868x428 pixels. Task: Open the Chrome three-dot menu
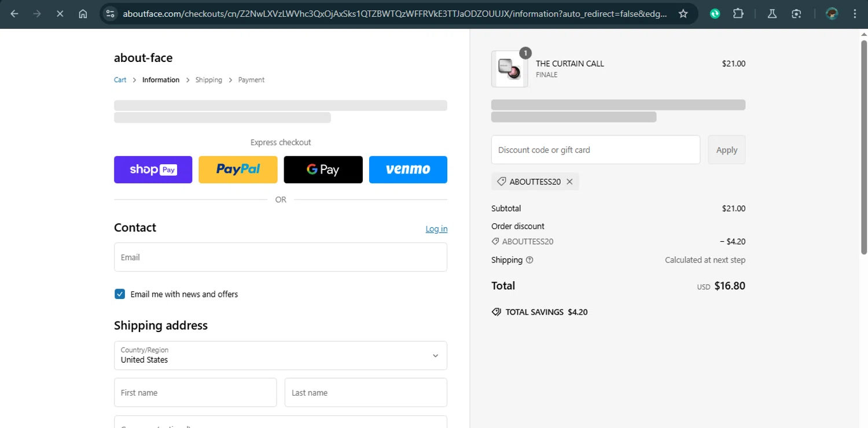[x=855, y=14]
